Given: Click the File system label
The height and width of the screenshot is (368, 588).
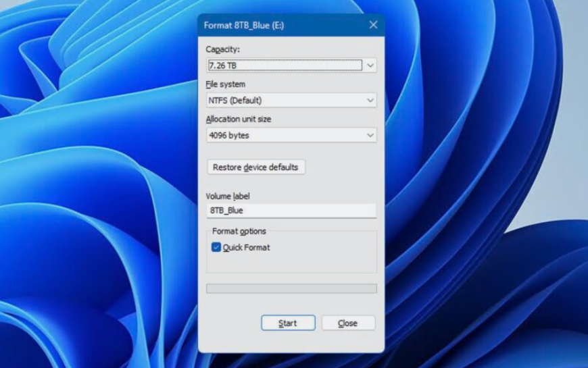Looking at the screenshot, I should [x=225, y=84].
